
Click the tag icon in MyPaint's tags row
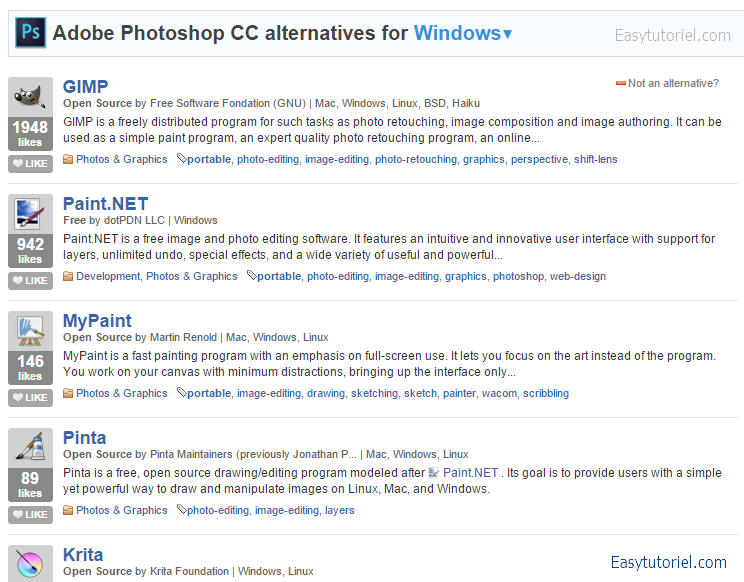[182, 392]
